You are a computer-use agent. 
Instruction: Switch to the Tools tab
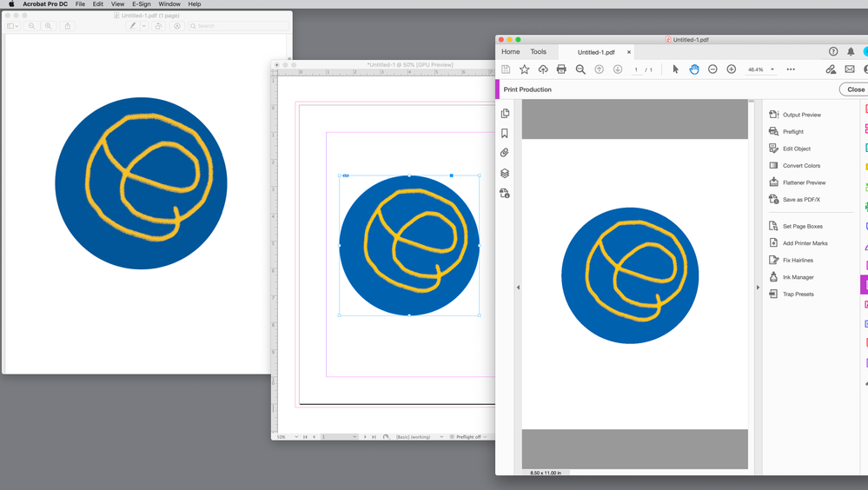coord(538,51)
